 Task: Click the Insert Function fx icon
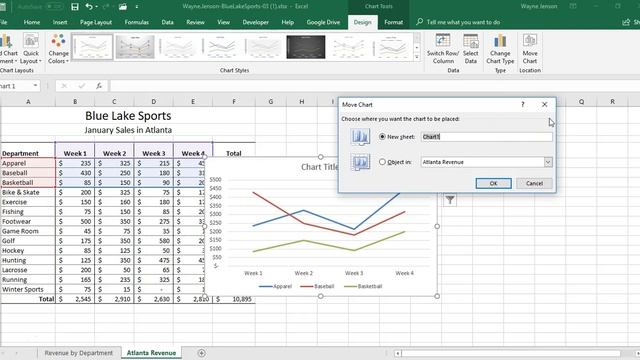click(99, 86)
